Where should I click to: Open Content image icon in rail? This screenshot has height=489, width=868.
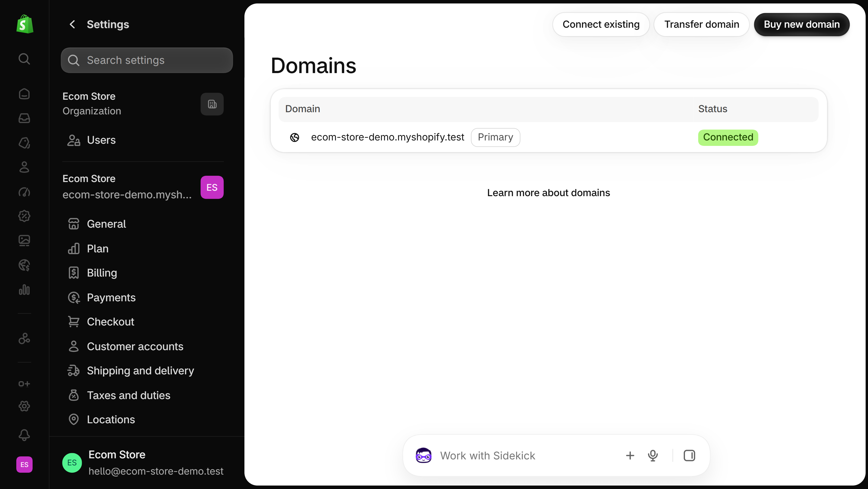pos(24,241)
